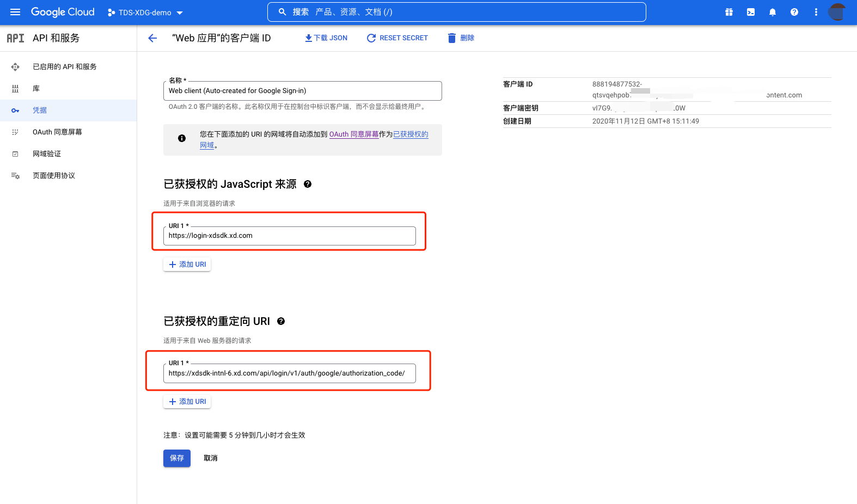This screenshot has width=857, height=504.
Task: Click the page usage agreements settings icon
Action: (15, 176)
